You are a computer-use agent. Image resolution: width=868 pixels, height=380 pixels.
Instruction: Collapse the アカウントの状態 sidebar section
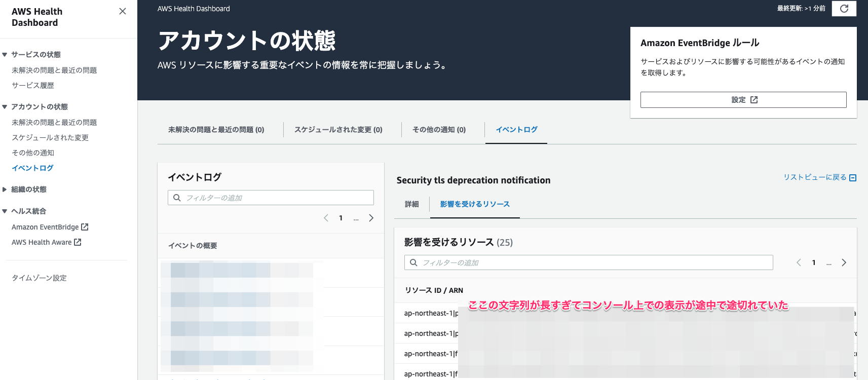tap(5, 106)
